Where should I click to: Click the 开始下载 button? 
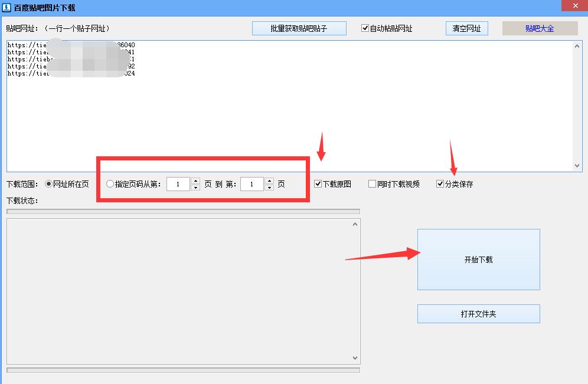pos(479,260)
